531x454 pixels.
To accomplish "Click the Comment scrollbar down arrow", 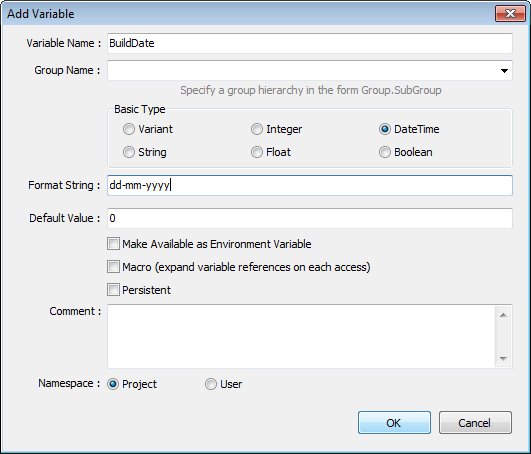I will click(503, 359).
